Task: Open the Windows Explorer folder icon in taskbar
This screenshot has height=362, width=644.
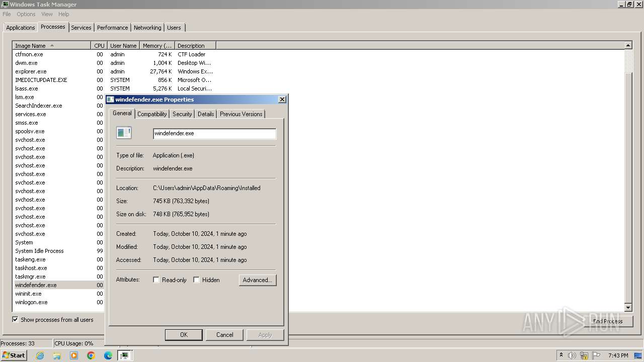Action: (57, 355)
